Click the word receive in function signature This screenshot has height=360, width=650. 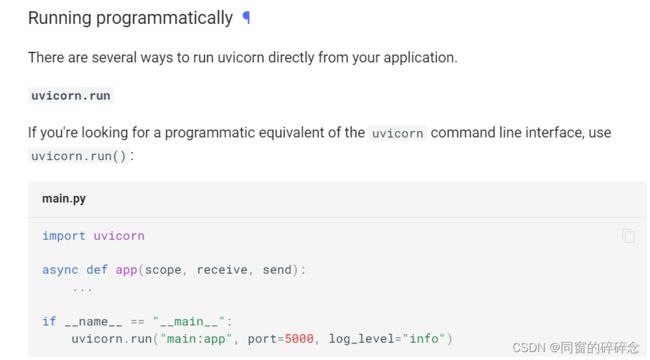[x=222, y=270]
